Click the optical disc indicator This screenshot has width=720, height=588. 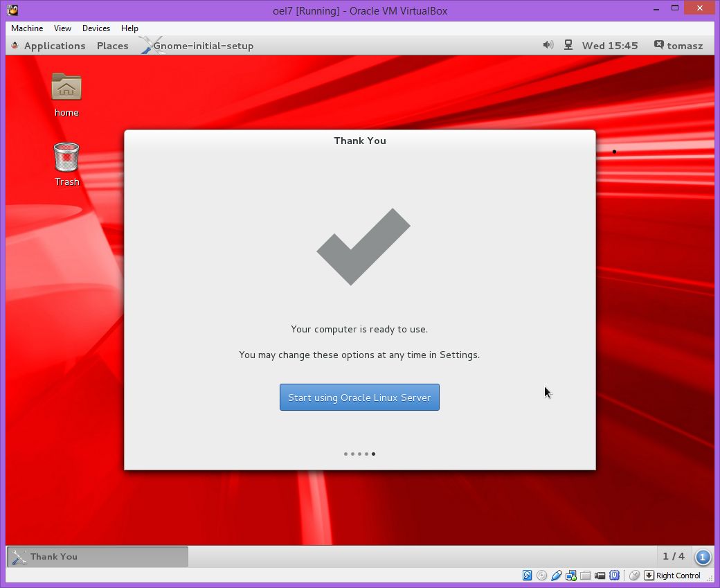click(x=542, y=575)
